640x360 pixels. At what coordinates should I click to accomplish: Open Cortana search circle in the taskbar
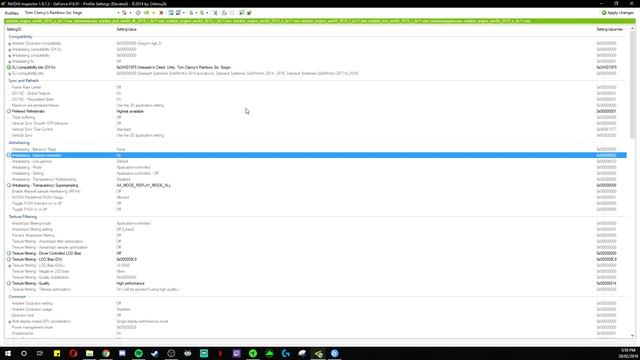[24, 353]
